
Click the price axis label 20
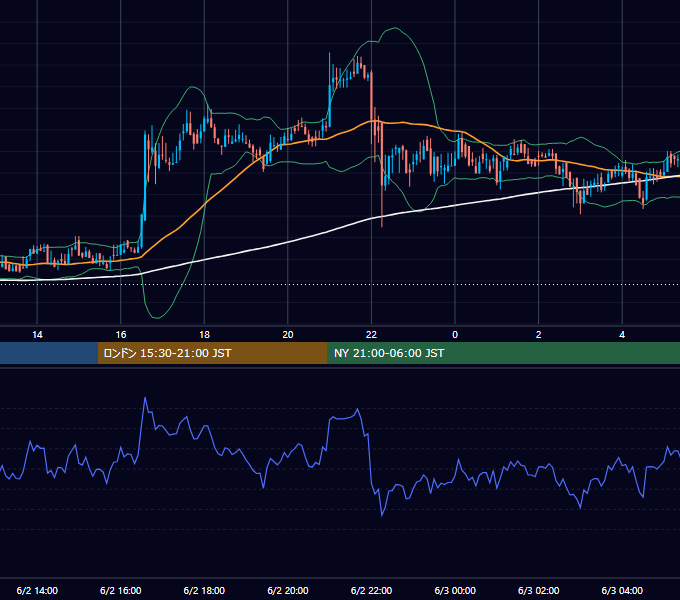coord(288,335)
